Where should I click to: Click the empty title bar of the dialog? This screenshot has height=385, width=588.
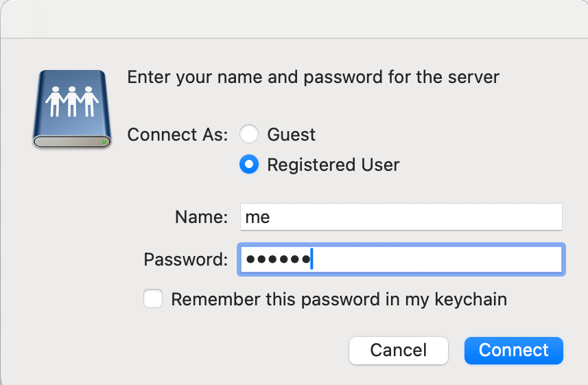tap(294, 19)
